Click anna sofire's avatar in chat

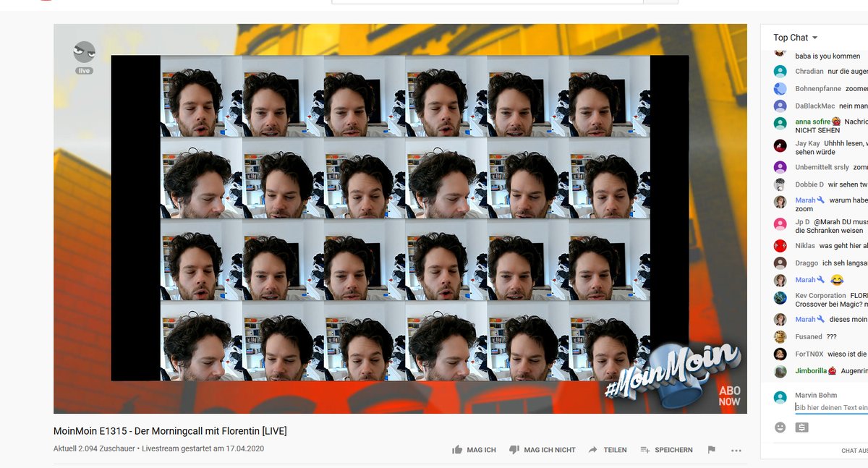coord(780,123)
